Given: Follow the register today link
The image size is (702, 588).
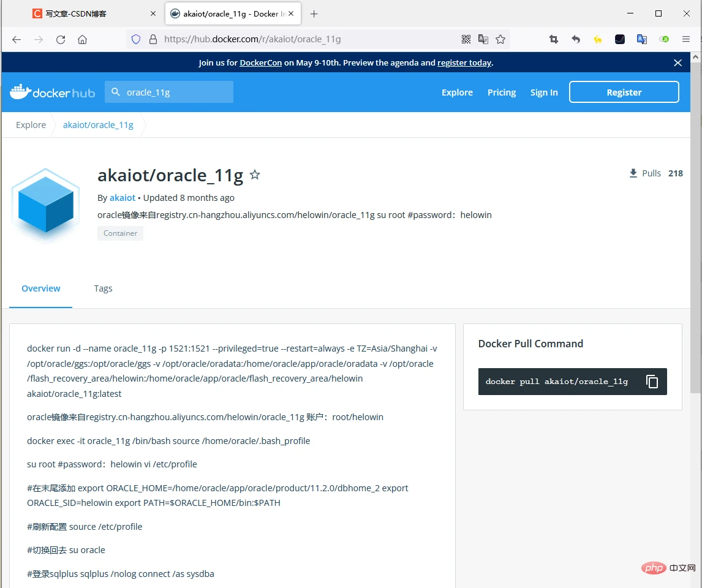Looking at the screenshot, I should [464, 62].
